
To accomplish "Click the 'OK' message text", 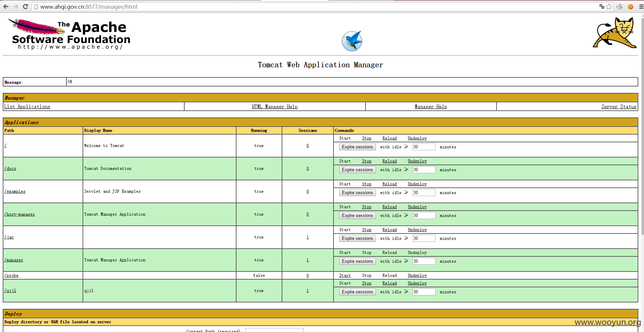I will coord(70,82).
